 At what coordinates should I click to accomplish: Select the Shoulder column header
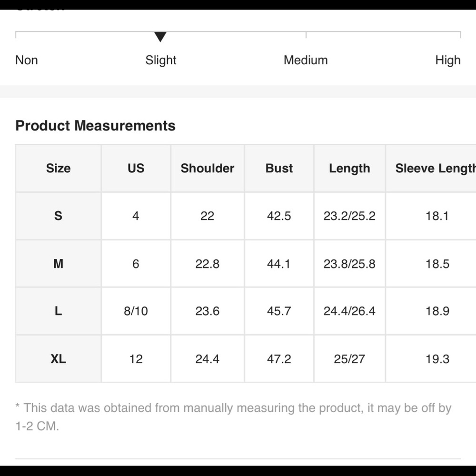(x=208, y=169)
